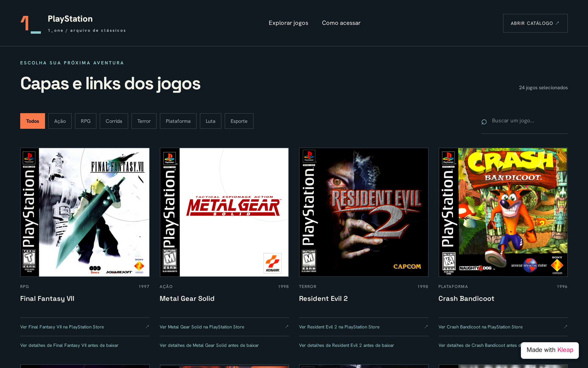588x368 pixels.
Task: Click the Resident Evil 2 title text
Action: pyautogui.click(x=323, y=298)
